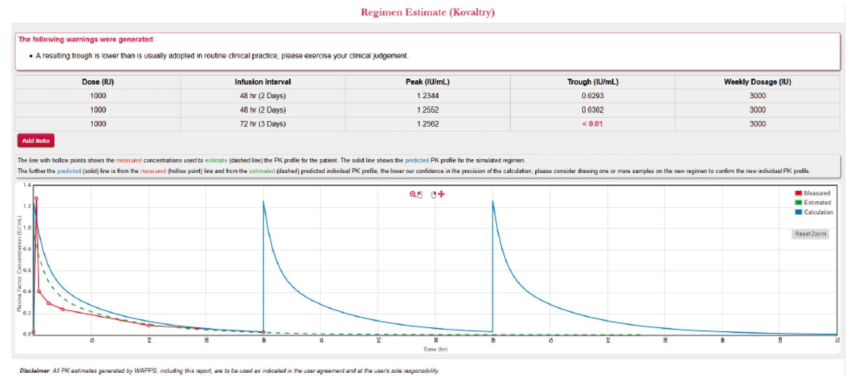Click the trough warning bullet text
This screenshot has width=868, height=376.
222,55
